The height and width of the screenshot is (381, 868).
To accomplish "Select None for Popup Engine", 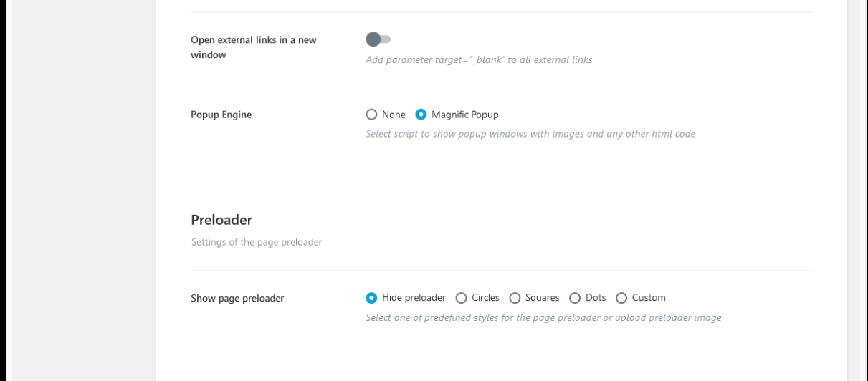I will [371, 115].
